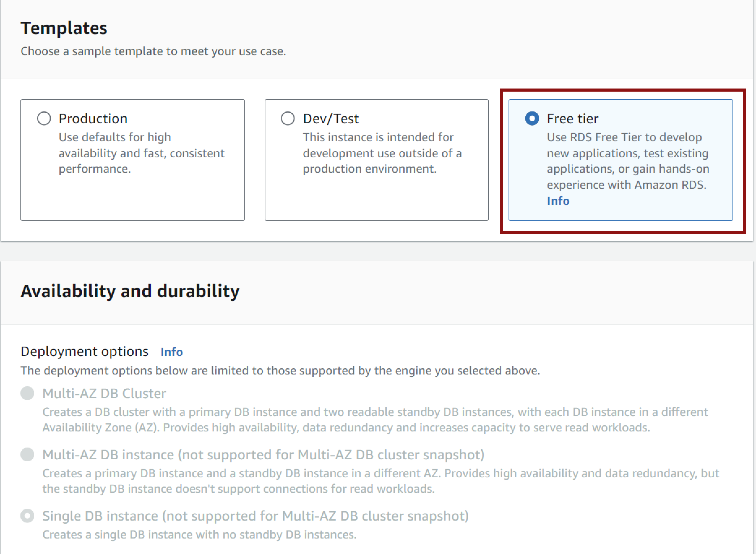Select the Free tier radio button

coord(532,118)
